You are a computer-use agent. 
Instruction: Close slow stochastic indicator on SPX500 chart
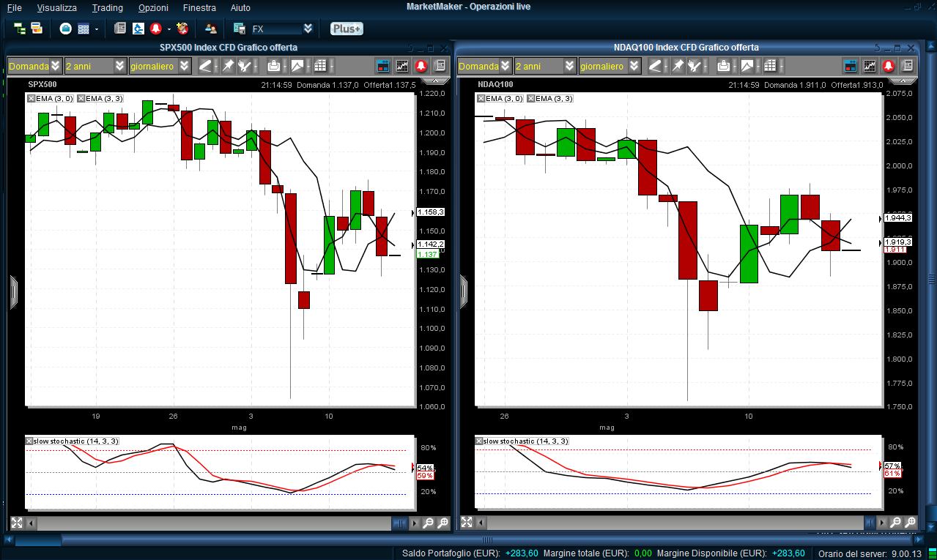pyautogui.click(x=29, y=441)
